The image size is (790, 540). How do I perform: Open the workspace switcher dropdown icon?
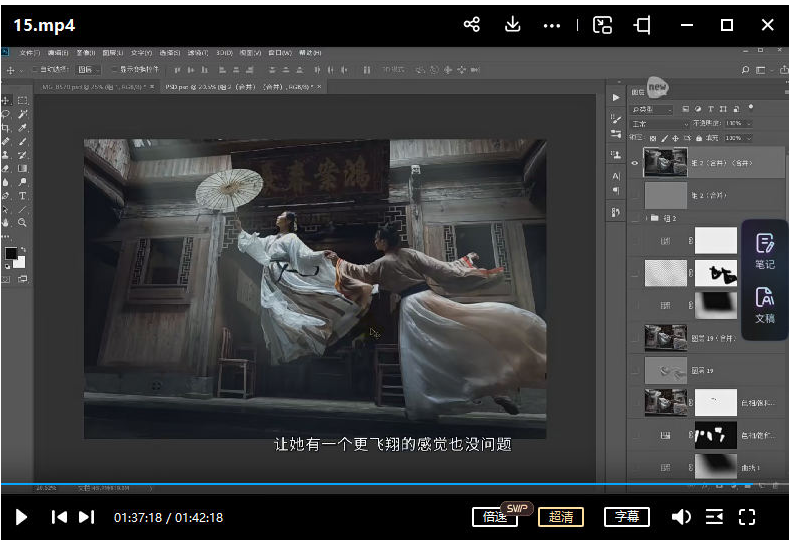pyautogui.click(x=763, y=70)
